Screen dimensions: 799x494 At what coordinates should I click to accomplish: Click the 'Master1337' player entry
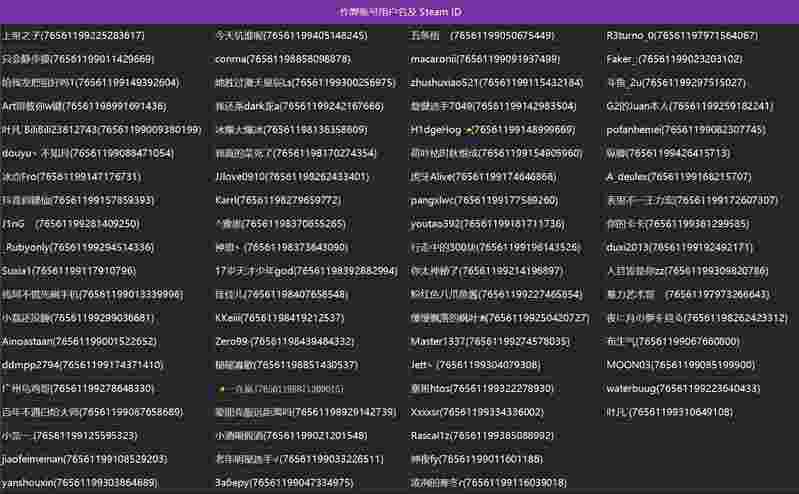point(490,342)
